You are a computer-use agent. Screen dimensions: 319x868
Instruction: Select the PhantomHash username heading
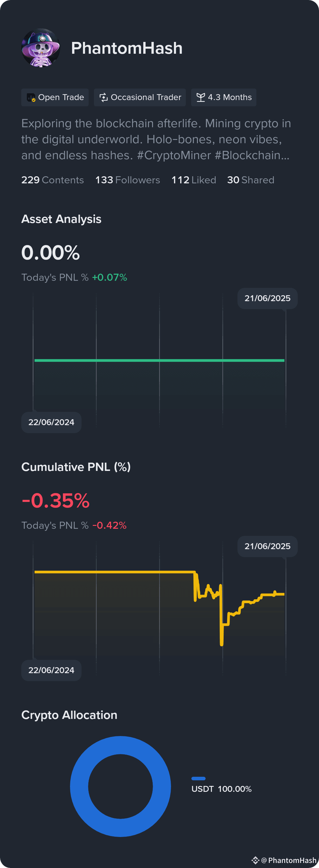click(127, 48)
